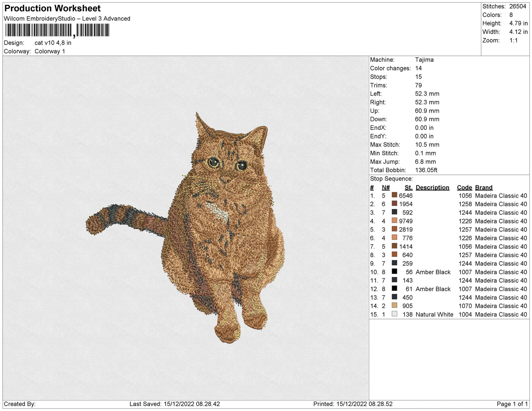The width and height of the screenshot is (532, 411).
Task: Click the Color changes value '14'
Action: tap(419, 68)
